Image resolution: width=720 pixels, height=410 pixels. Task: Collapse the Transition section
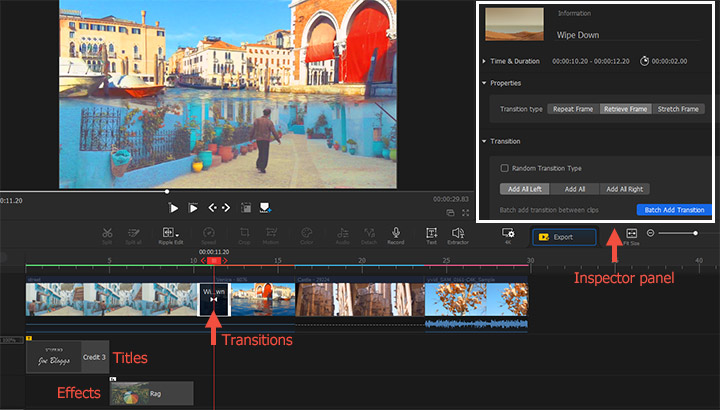(485, 141)
